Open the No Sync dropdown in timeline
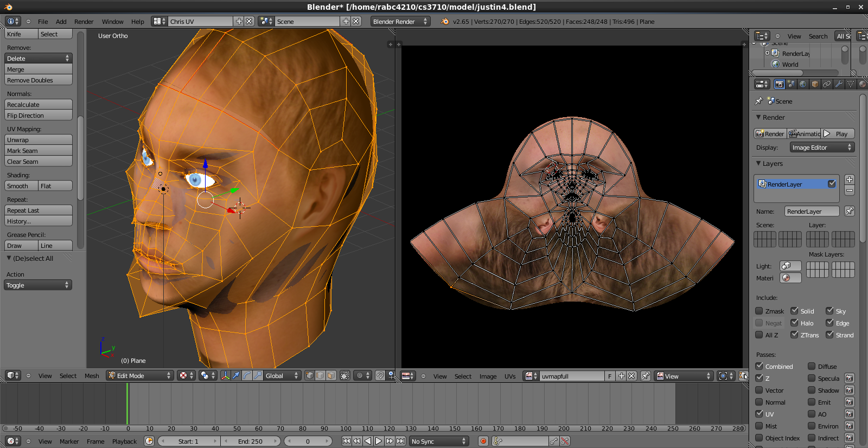This screenshot has height=448, width=868. click(439, 441)
